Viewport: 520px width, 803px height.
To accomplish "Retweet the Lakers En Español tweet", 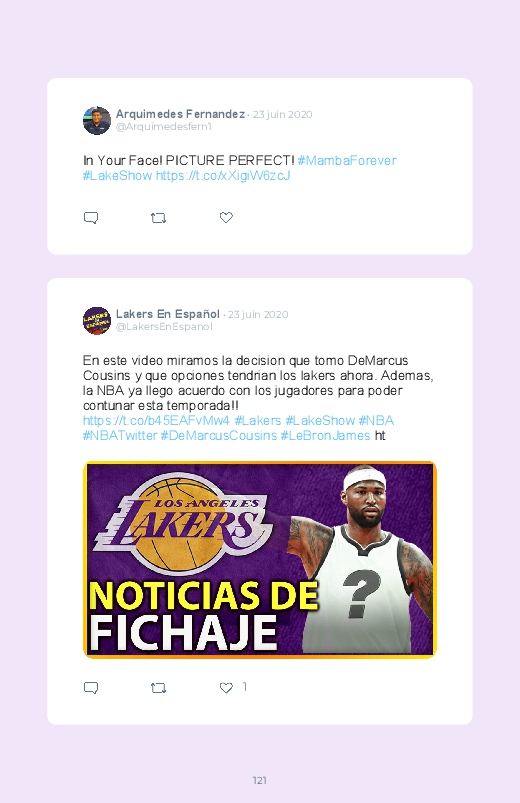I will (x=158, y=688).
